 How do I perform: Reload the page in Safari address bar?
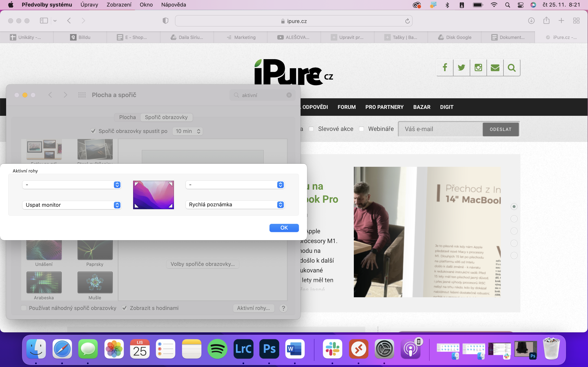click(408, 21)
